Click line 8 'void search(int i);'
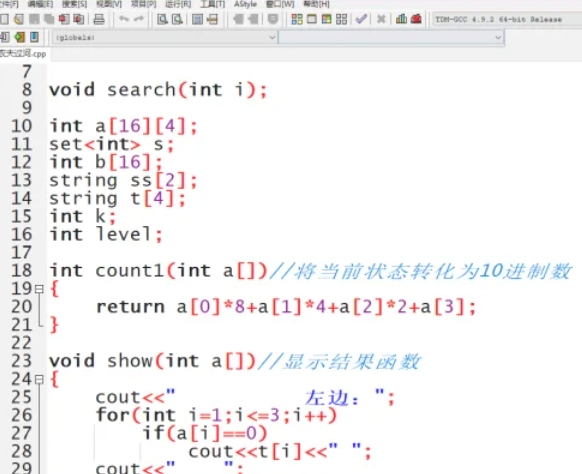 point(158,89)
